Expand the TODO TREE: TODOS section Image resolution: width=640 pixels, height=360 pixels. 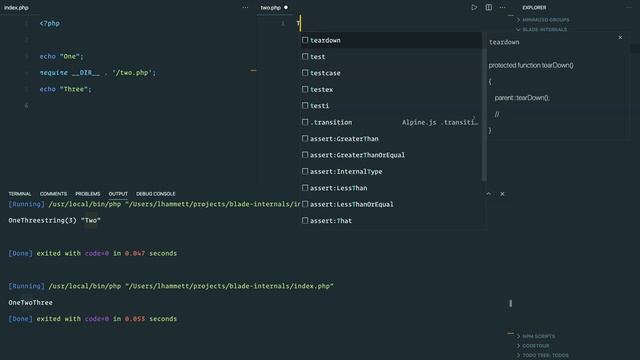(x=542, y=355)
